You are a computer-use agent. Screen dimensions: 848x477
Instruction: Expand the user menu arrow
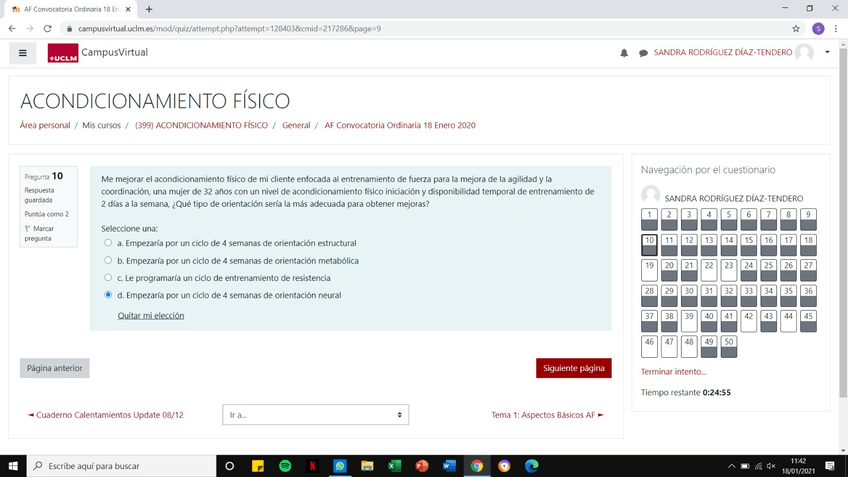click(x=827, y=52)
